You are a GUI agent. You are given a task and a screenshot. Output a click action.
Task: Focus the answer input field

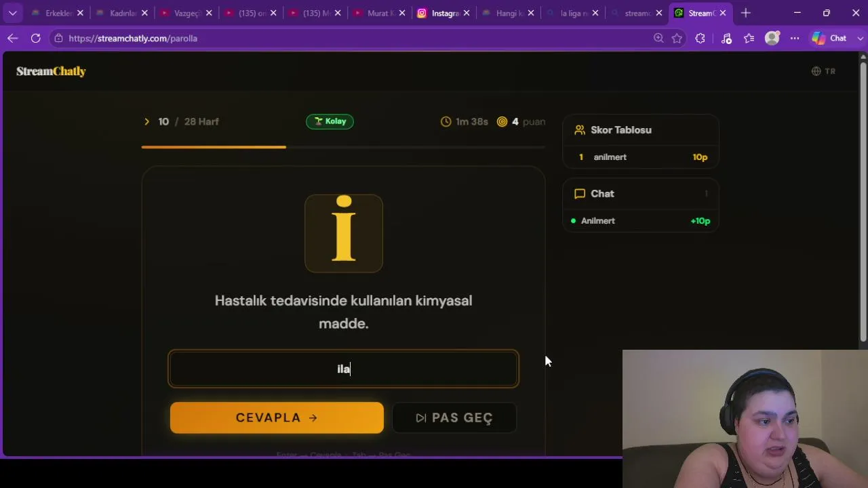click(x=343, y=369)
